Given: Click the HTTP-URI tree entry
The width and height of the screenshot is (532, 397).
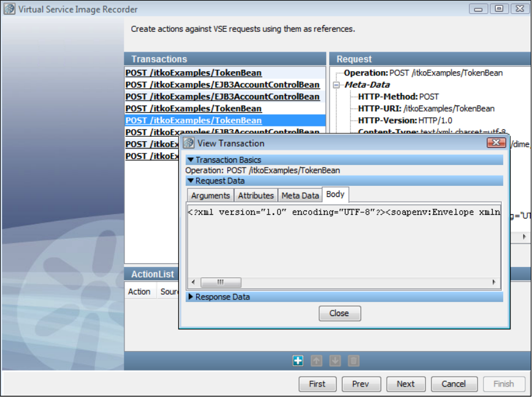Looking at the screenshot, I should tap(426, 109).
